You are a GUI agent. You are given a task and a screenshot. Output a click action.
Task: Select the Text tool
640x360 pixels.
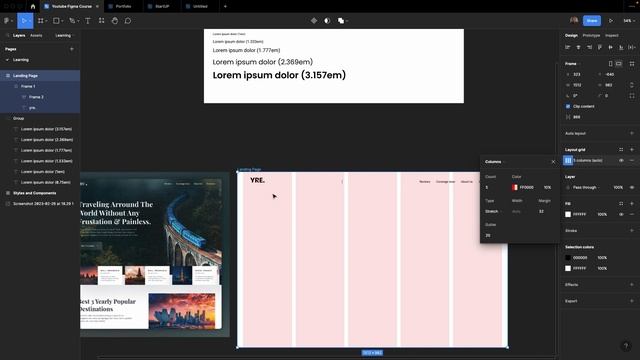(x=87, y=20)
